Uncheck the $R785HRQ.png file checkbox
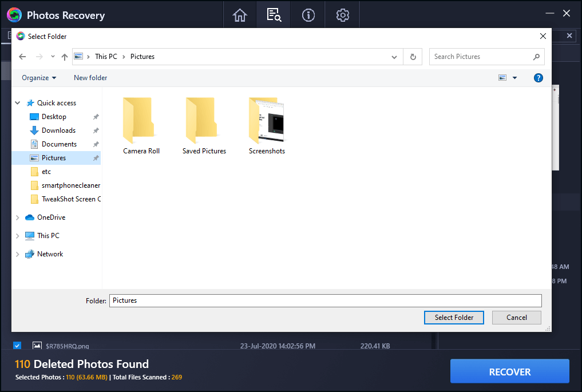 [x=17, y=346]
